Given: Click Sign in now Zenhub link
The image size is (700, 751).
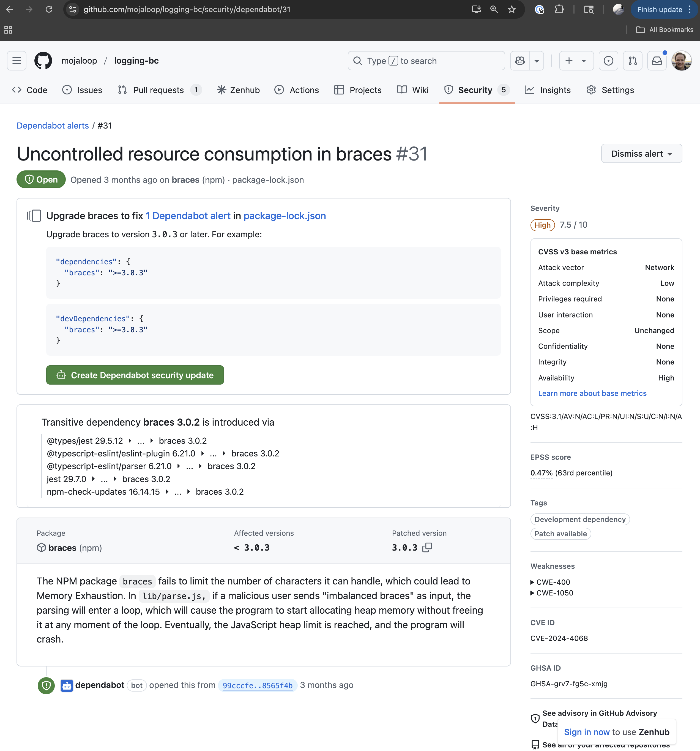Looking at the screenshot, I should point(586,732).
